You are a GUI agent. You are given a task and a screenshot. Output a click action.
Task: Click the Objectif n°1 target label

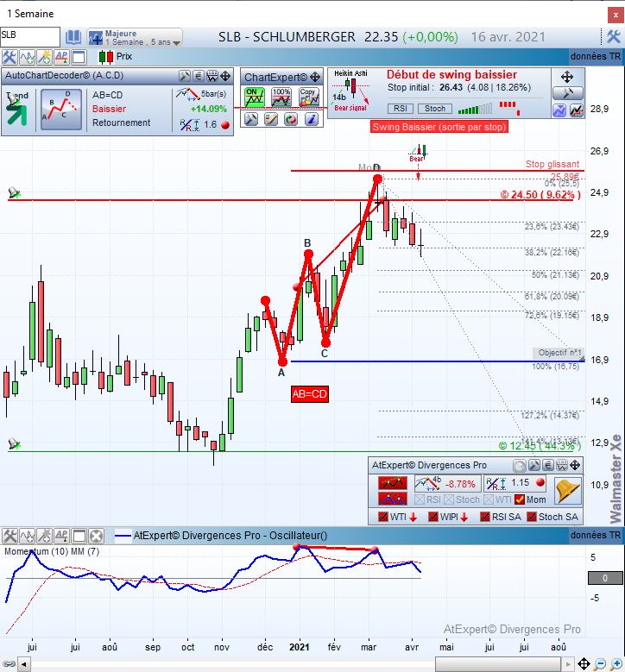[x=559, y=353]
